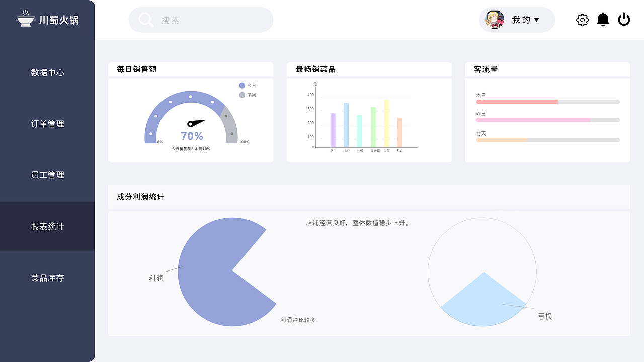This screenshot has width=644, height=362.
Task: Click the 100% gauge end label
Action: tap(244, 142)
